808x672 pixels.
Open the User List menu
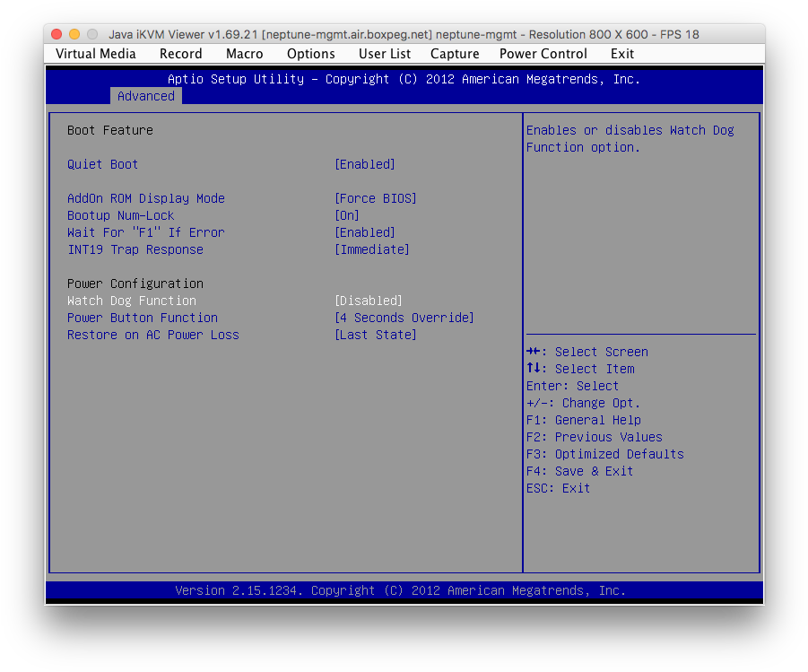pos(385,54)
